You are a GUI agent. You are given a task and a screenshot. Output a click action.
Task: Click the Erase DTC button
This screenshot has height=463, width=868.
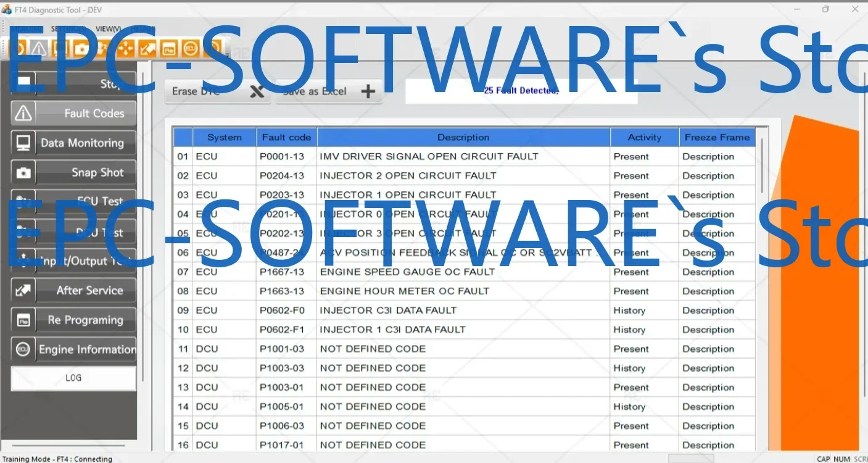click(218, 91)
